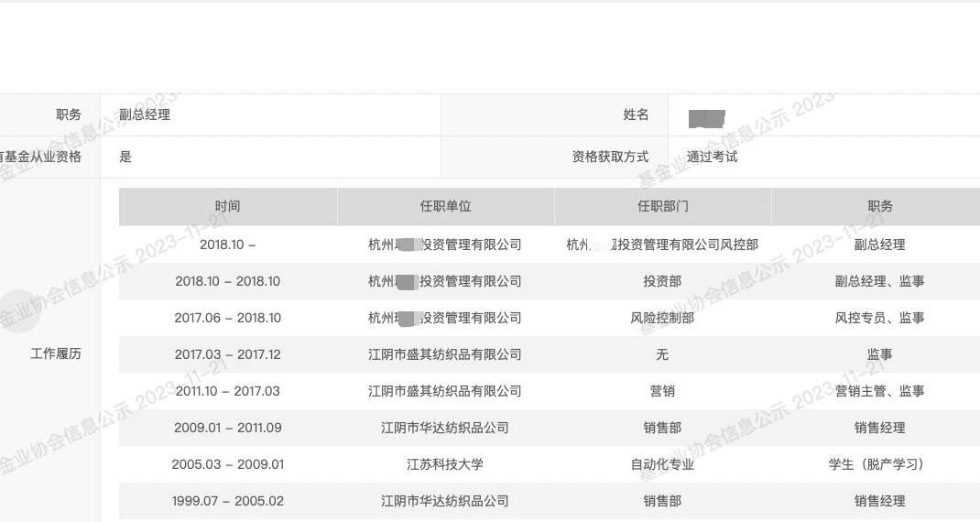Click the 任职部门 column header
980x522 pixels.
[x=662, y=207]
